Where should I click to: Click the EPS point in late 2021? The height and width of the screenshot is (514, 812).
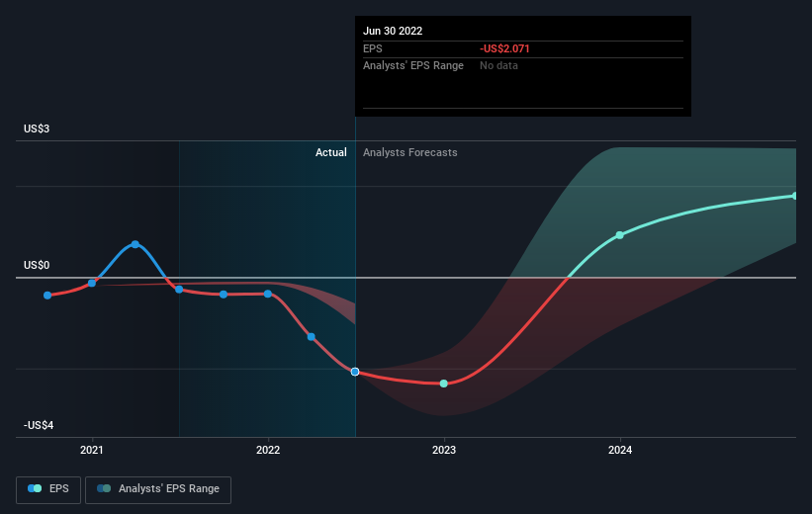click(x=224, y=294)
